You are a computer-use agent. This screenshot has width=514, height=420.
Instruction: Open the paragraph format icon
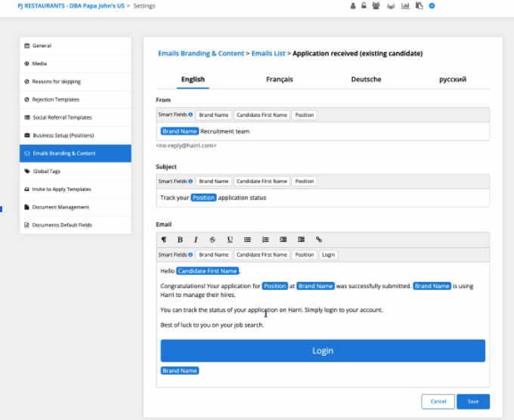point(163,239)
